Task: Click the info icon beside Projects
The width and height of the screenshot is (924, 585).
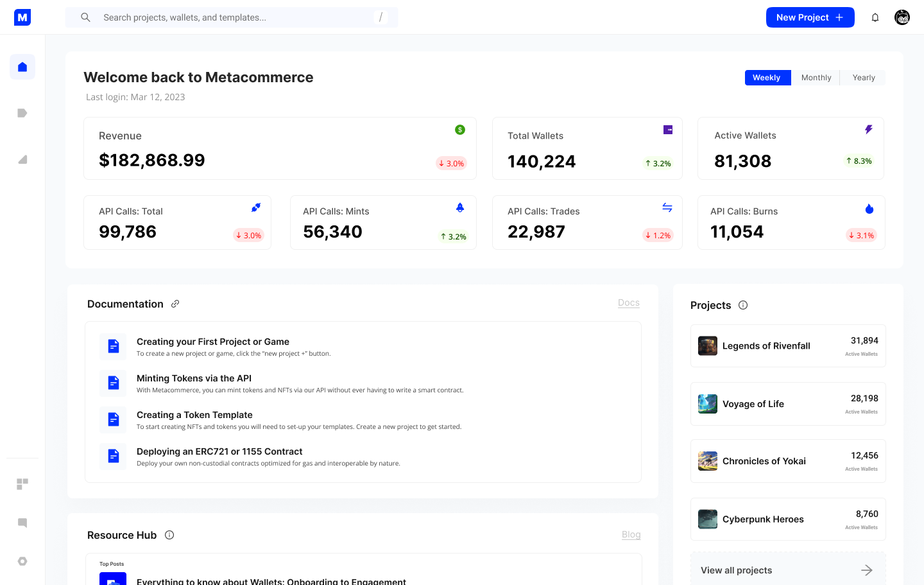Action: (x=743, y=305)
